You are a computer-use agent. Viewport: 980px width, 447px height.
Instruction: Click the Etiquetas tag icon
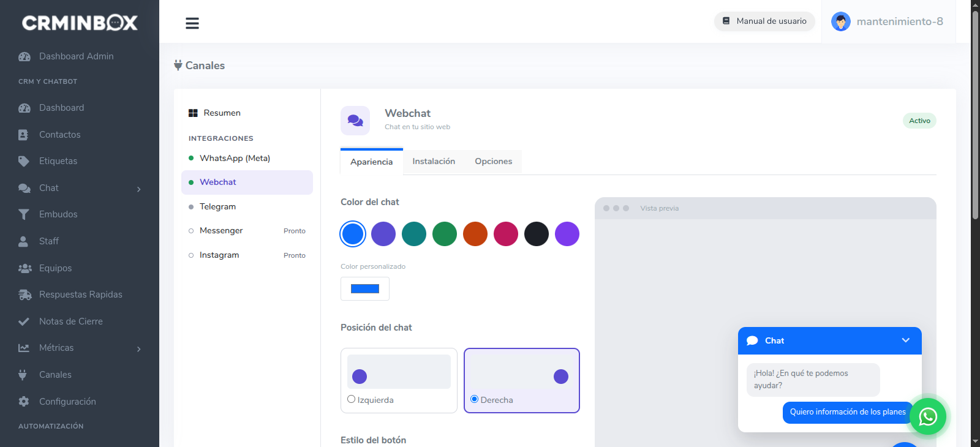coord(24,161)
